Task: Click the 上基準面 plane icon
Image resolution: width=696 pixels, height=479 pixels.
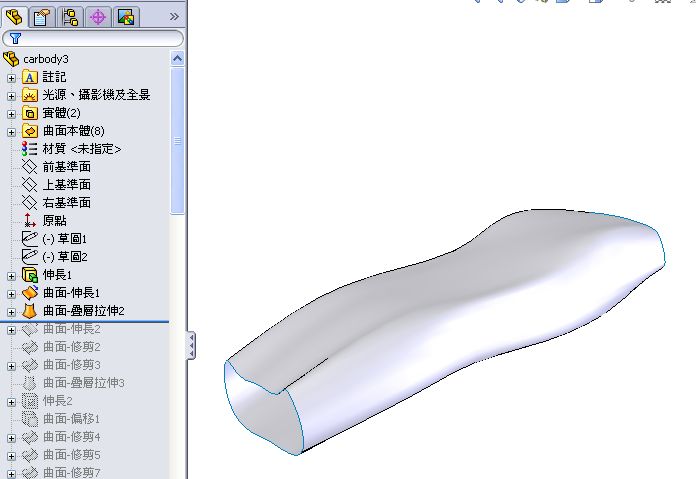Action: (x=30, y=185)
